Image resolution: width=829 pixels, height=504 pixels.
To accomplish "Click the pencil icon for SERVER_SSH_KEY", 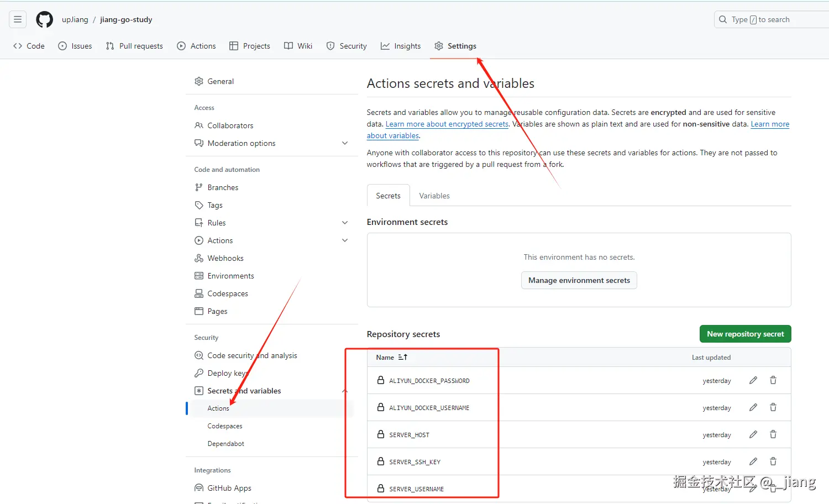I will (753, 461).
